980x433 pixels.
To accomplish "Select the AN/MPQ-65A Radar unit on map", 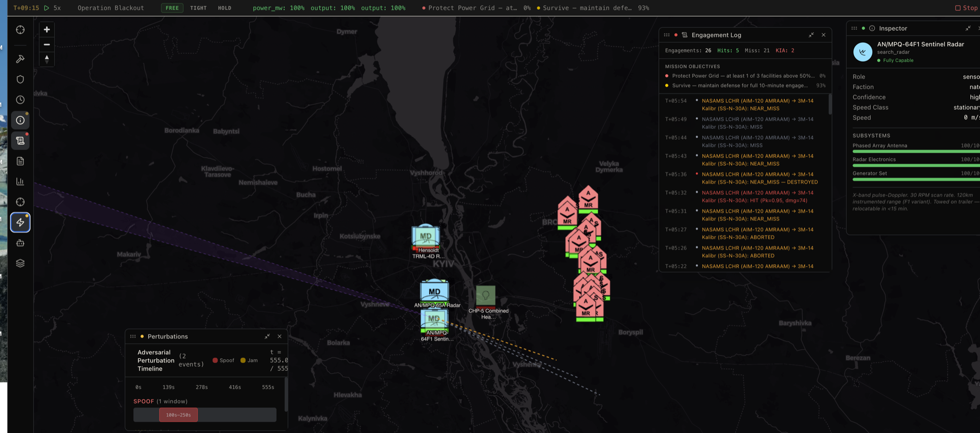I will [x=434, y=291].
